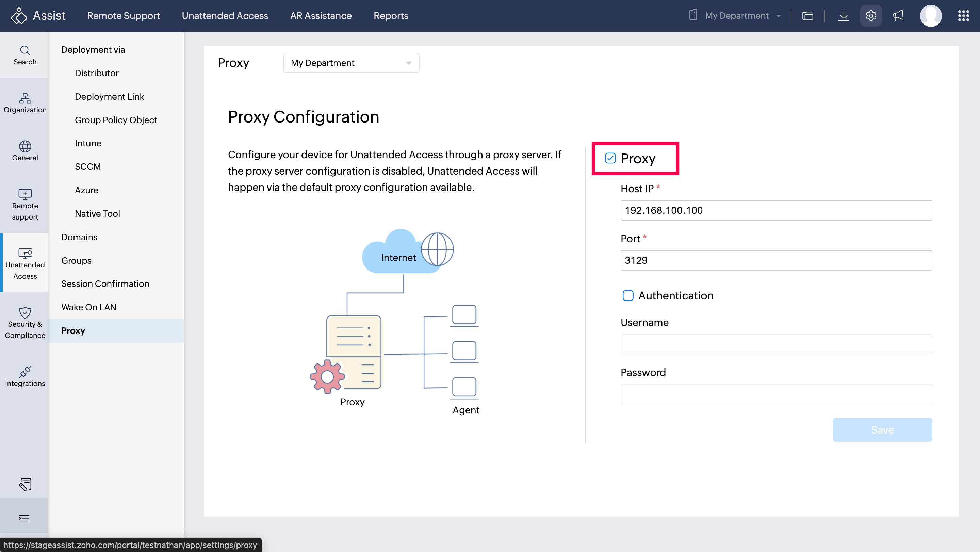Screen dimensions: 980x552
Task: Open Integrations in the sidebar
Action: point(25,376)
